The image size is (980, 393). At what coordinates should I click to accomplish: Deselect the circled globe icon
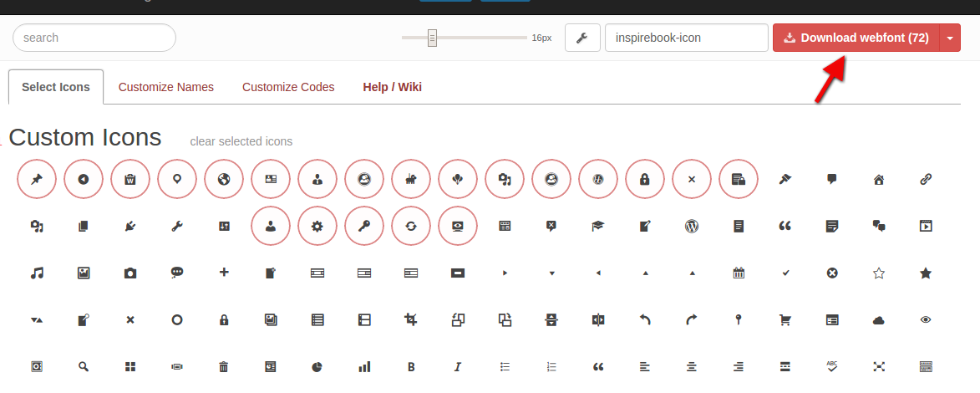coord(223,179)
